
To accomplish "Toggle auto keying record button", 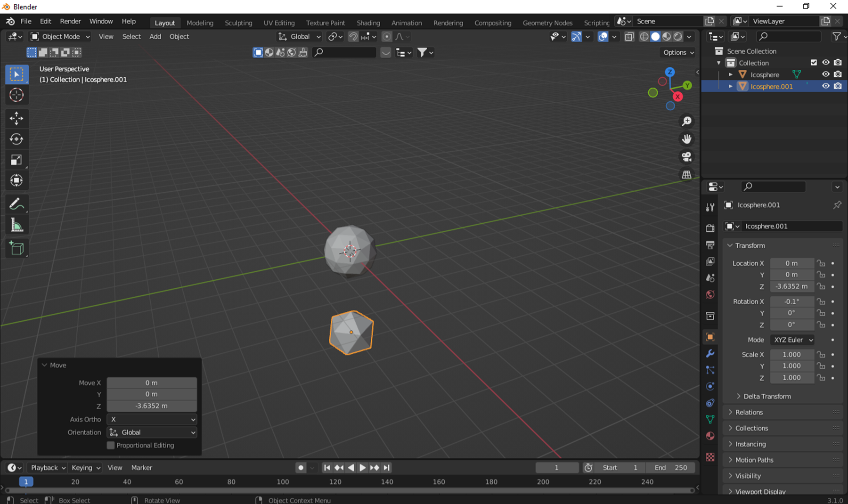I will tap(301, 468).
